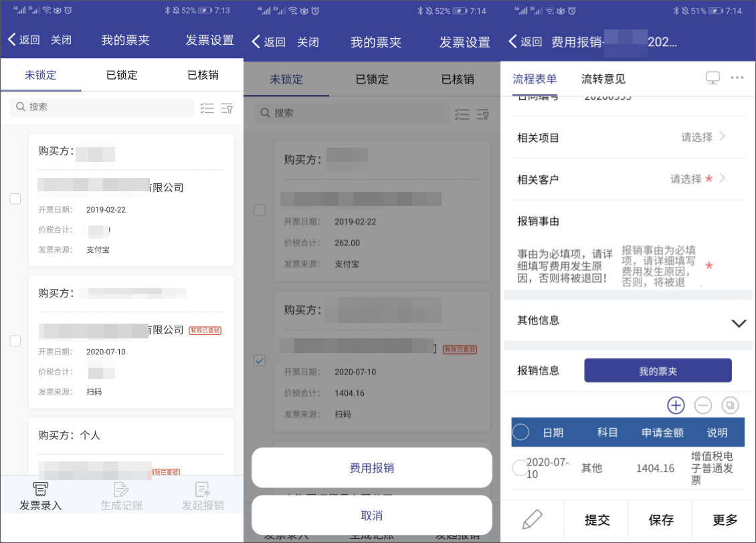The height and width of the screenshot is (543, 756).
Task: Tap the pencil icon left of 提交
Action: 532,520
